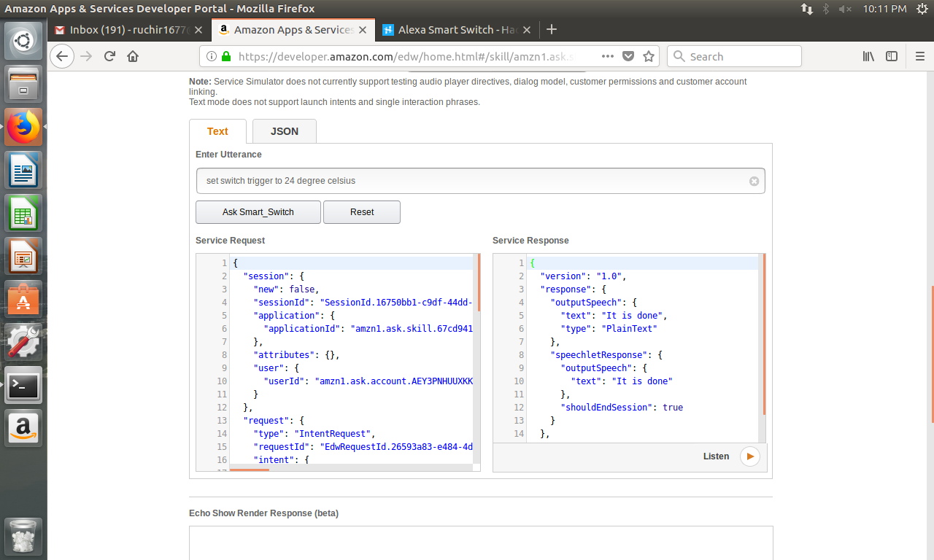Viewport: 934px width, 560px height.
Task: Open Ubuntu Software Center from dock
Action: [24, 299]
